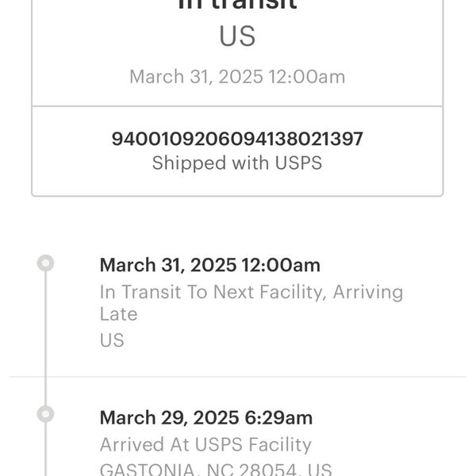Click the USPS carrier name in shipped label
This screenshot has width=476, height=476.
pos(299,163)
